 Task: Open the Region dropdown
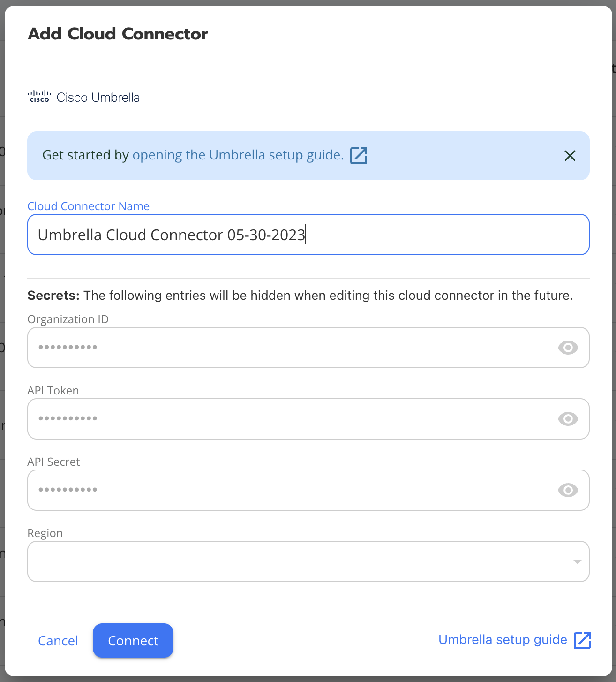coord(308,561)
